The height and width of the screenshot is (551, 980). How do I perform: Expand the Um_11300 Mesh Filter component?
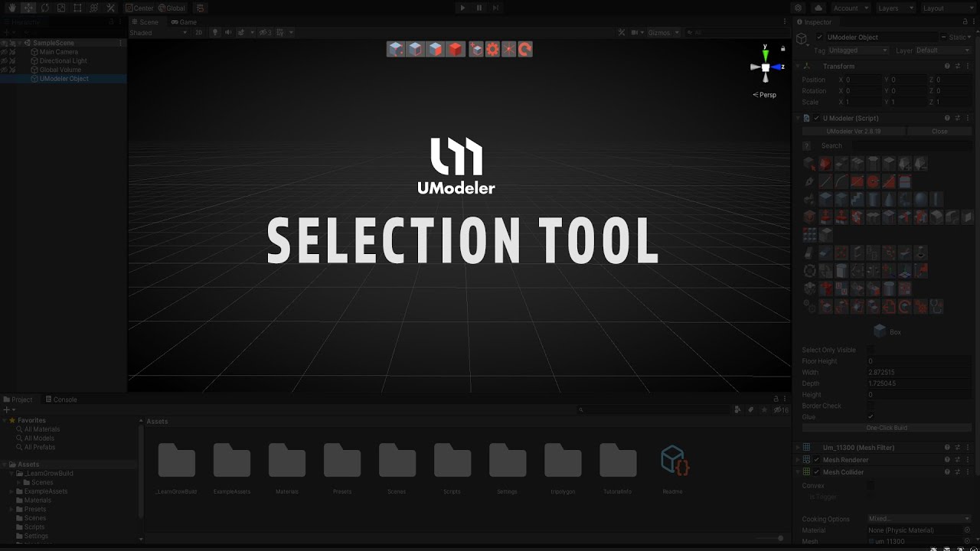pos(798,448)
